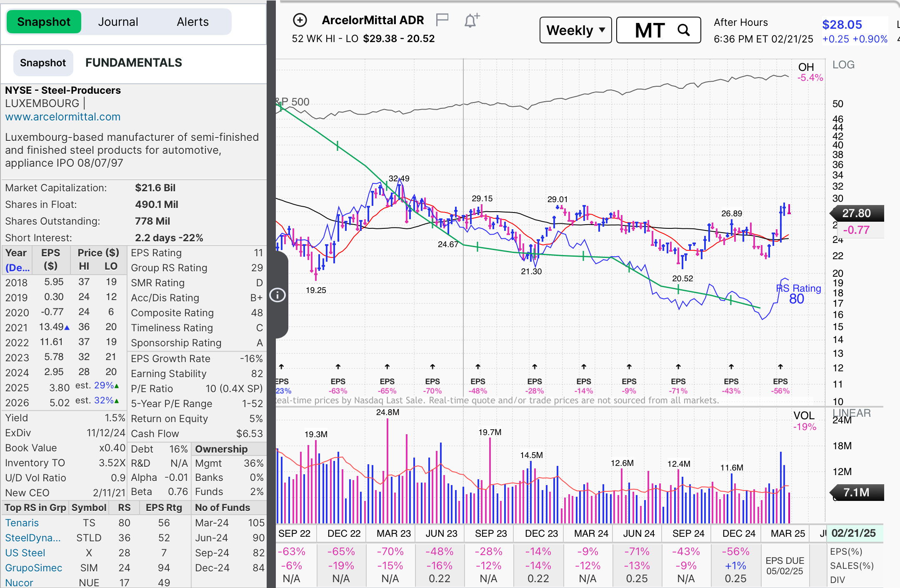The width and height of the screenshot is (900, 588).
Task: Click the flag icon beside ArcelorMittal ADR
Action: (x=442, y=20)
